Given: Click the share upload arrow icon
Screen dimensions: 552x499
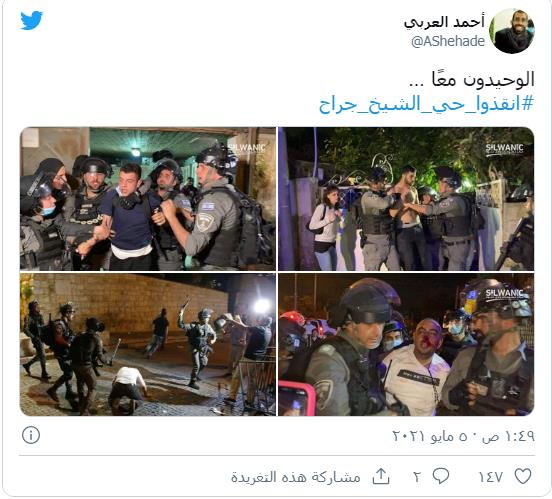Looking at the screenshot, I should click(381, 476).
